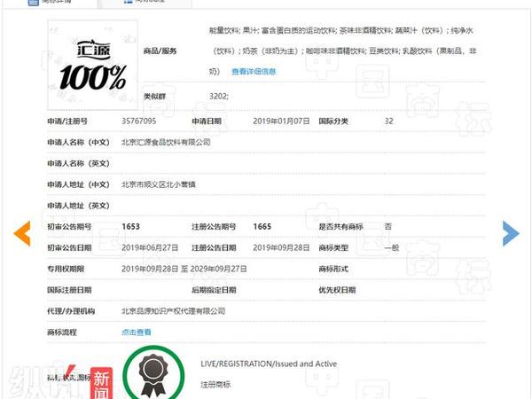Select exclusive right period 2019年09月28日 至 2029年09月27日
532x399 pixels.
[184, 269]
